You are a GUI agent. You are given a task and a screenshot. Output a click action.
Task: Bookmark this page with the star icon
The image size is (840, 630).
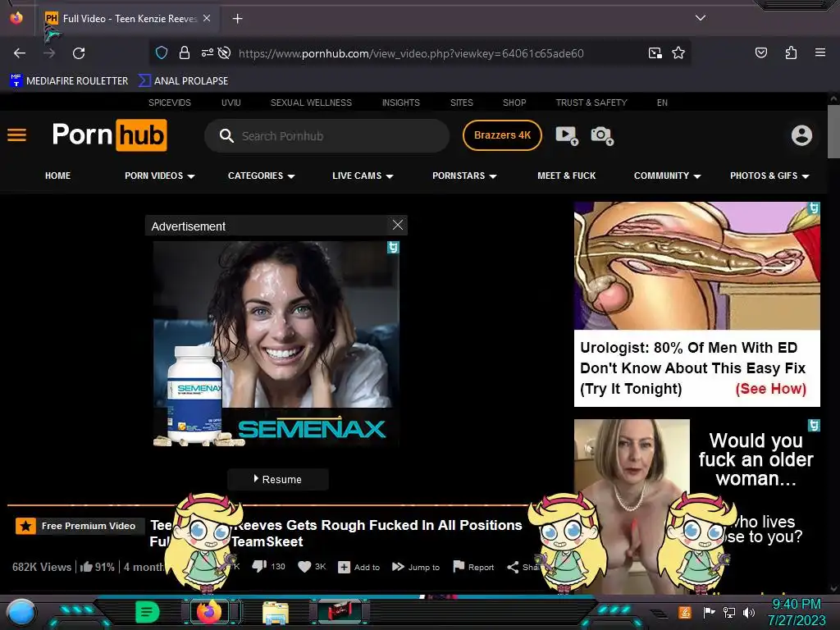click(678, 52)
